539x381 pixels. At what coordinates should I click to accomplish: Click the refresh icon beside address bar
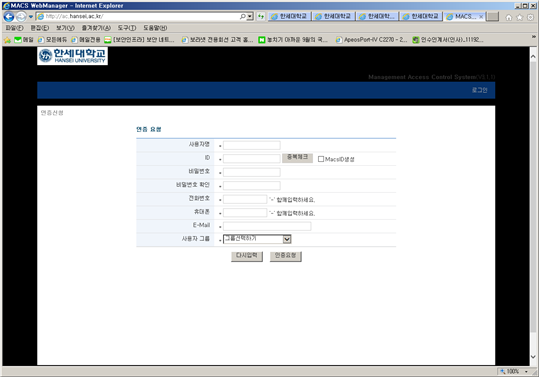coord(261,16)
